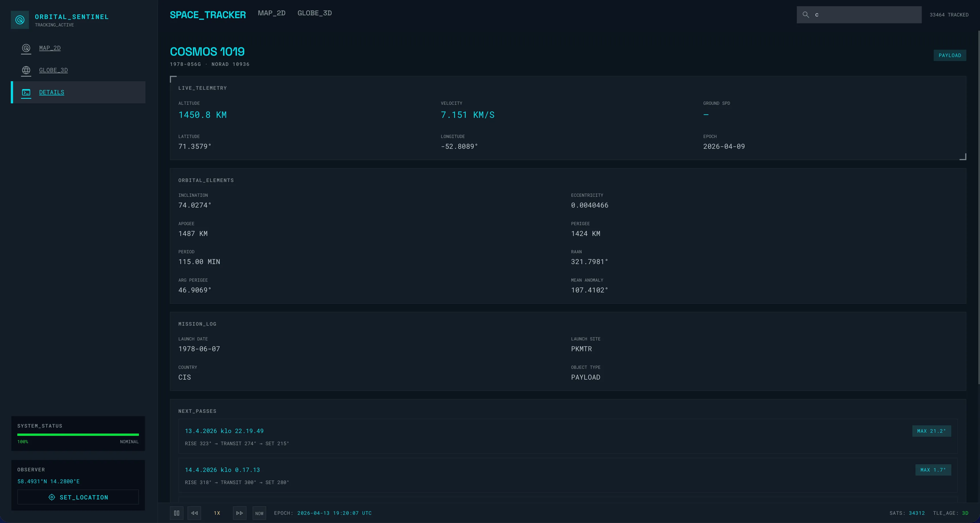Fast-forward the time simulation

click(240, 513)
